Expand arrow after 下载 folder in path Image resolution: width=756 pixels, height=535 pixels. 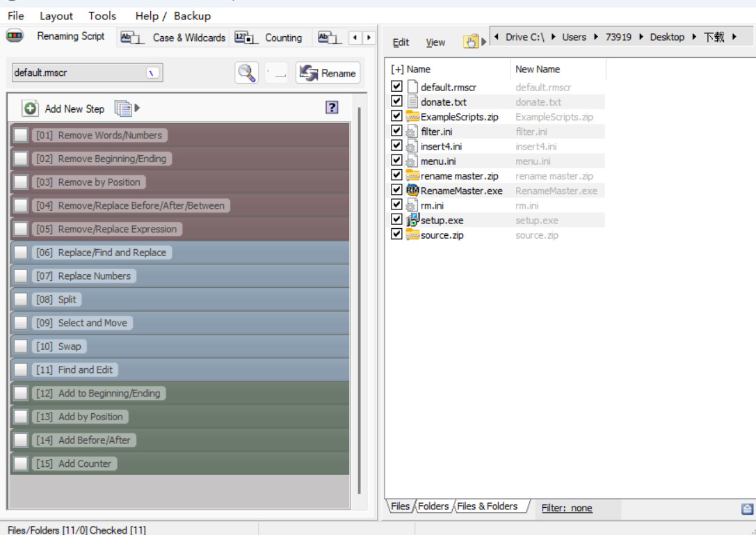tap(734, 37)
